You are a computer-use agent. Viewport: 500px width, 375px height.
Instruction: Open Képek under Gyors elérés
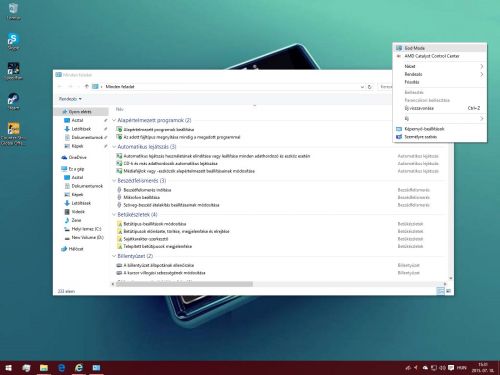77,146
